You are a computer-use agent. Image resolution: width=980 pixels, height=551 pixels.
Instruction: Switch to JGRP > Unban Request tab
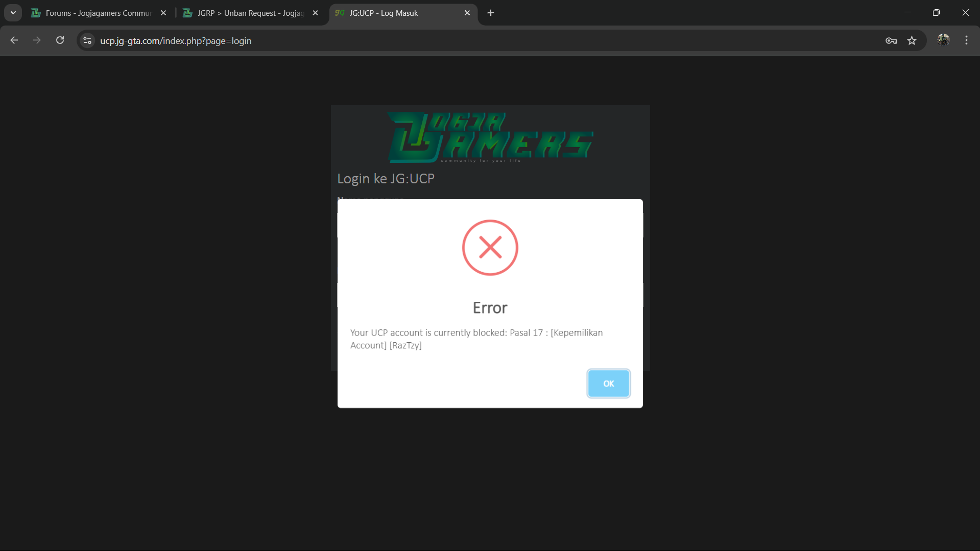coord(251,13)
